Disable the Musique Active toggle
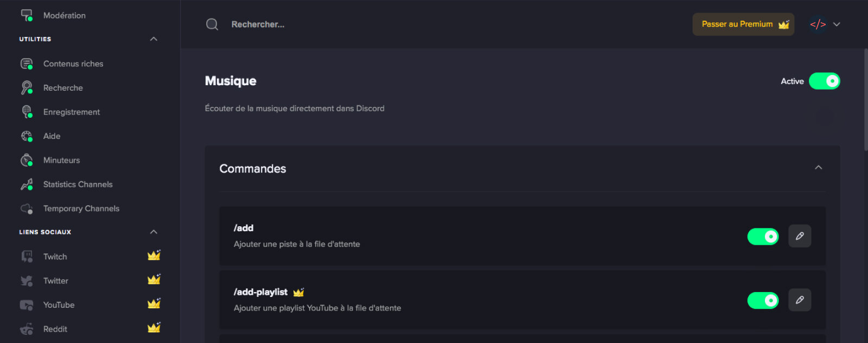868x343 pixels. click(825, 81)
